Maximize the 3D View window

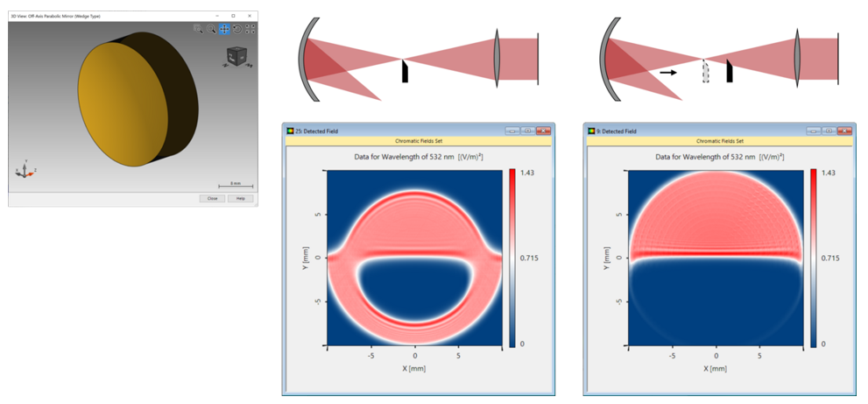233,16
